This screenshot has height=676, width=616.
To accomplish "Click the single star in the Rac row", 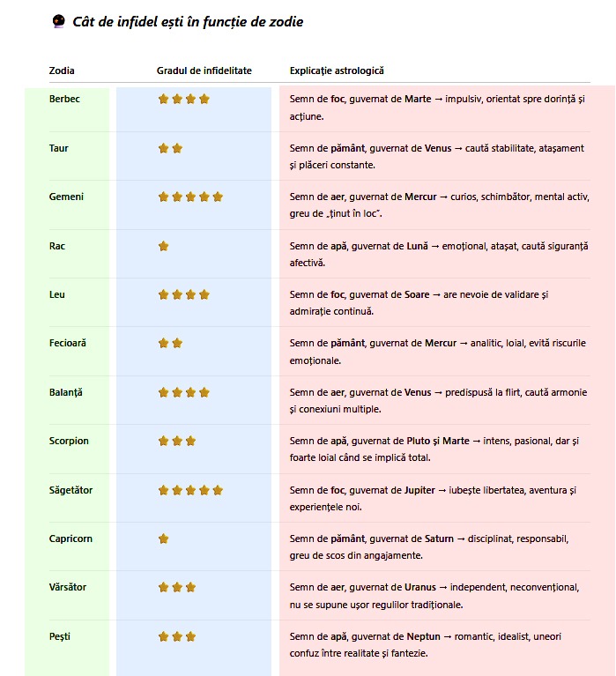I will [164, 246].
